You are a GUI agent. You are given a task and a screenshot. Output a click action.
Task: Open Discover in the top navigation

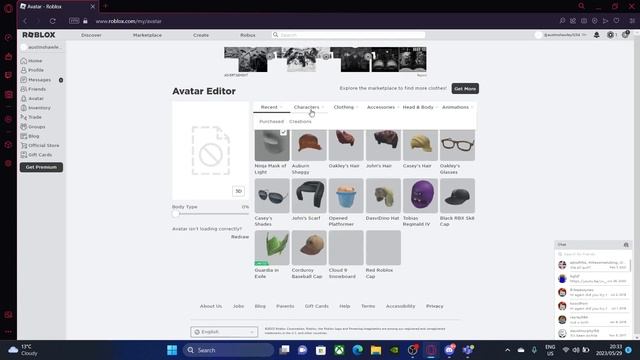tap(91, 35)
